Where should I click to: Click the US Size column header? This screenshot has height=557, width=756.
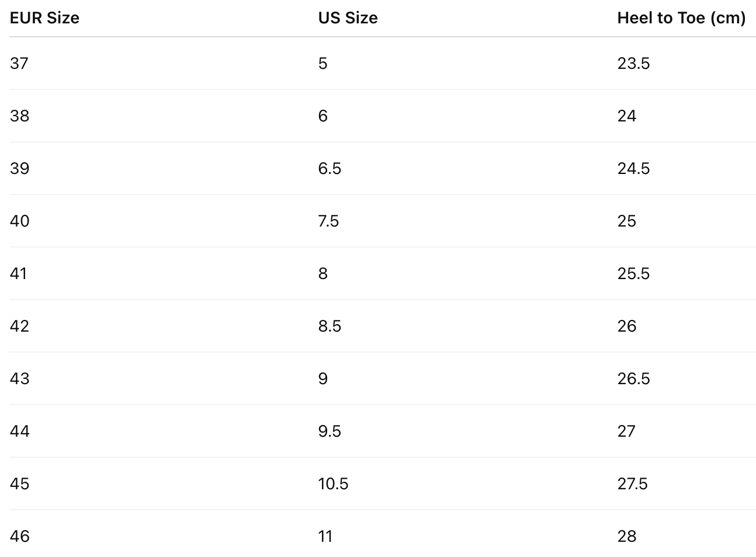[348, 18]
